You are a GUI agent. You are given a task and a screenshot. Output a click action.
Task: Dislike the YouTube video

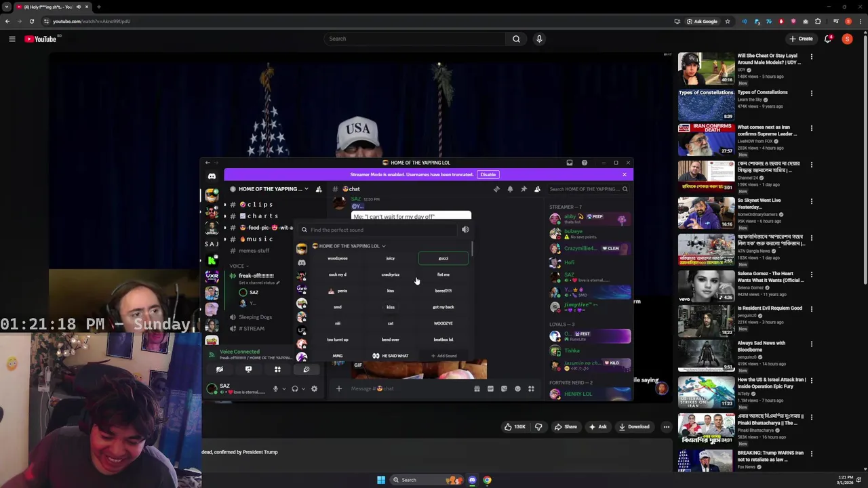[538, 427]
